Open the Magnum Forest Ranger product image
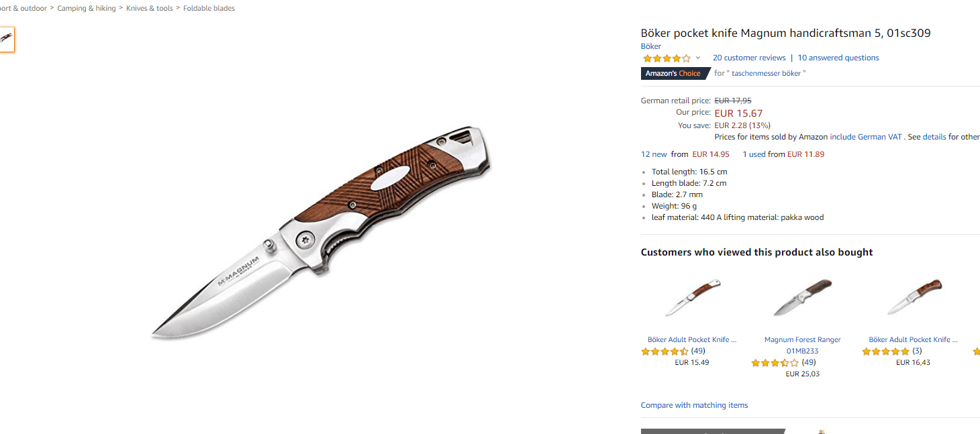The image size is (980, 434). pyautogui.click(x=802, y=298)
